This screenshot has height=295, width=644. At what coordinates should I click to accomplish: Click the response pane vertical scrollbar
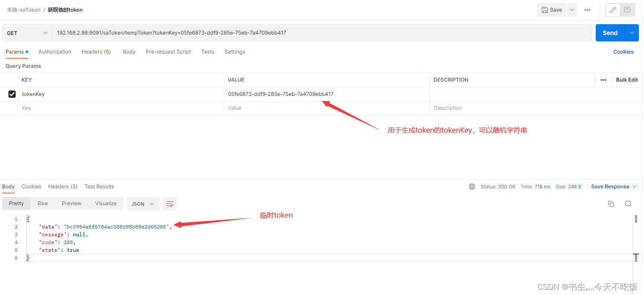coord(635,238)
